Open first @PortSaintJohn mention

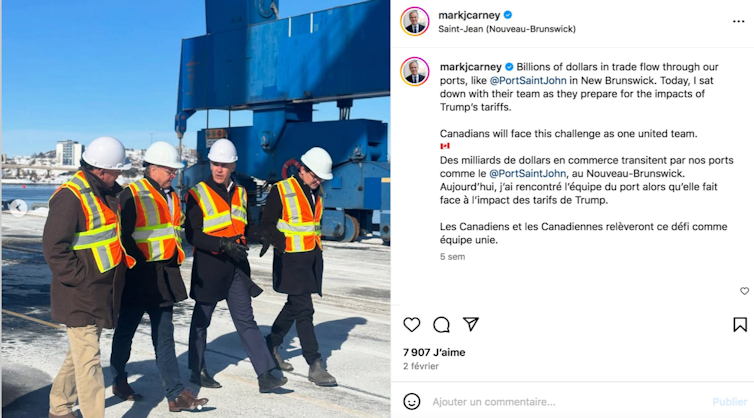528,80
